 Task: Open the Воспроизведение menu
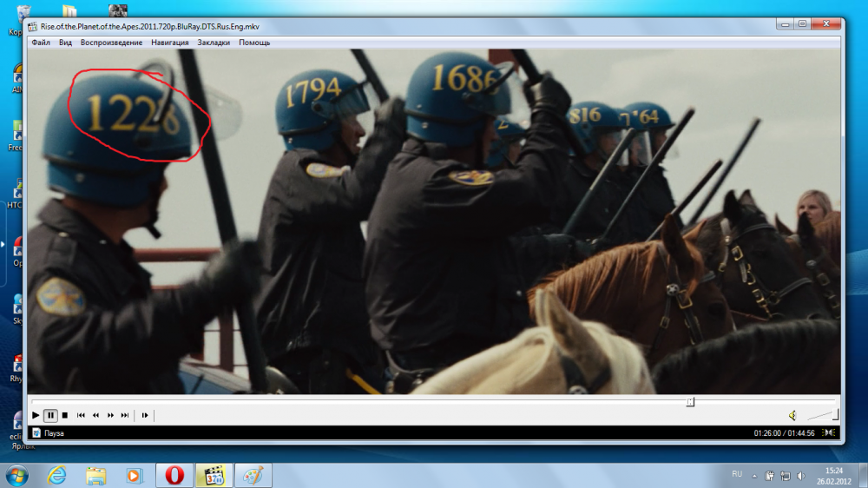pyautogui.click(x=111, y=43)
